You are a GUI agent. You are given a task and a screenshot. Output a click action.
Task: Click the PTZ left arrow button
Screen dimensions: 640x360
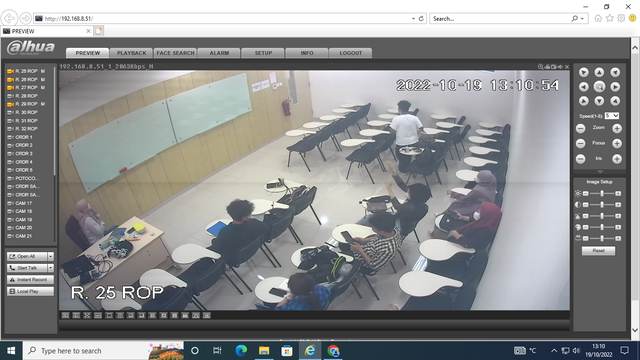pyautogui.click(x=584, y=87)
